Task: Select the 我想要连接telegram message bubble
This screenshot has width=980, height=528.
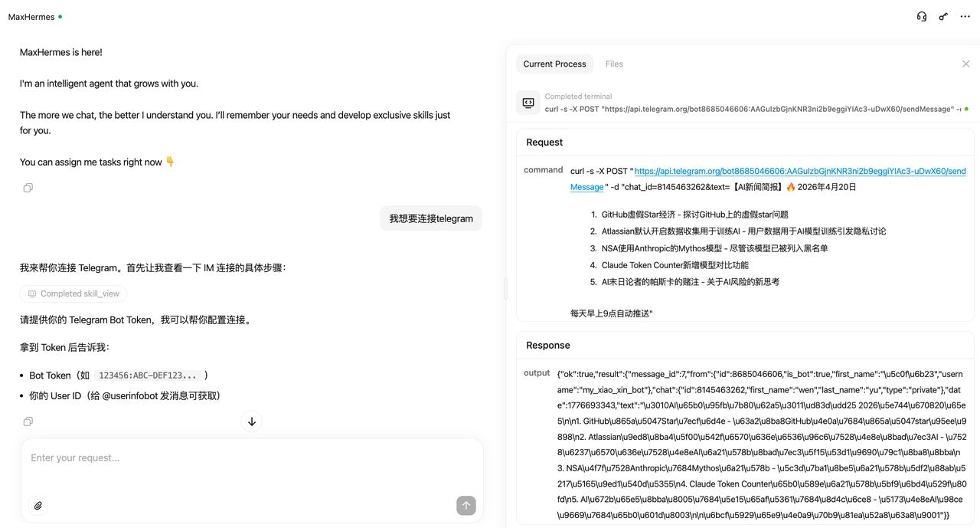Action: 431,218
